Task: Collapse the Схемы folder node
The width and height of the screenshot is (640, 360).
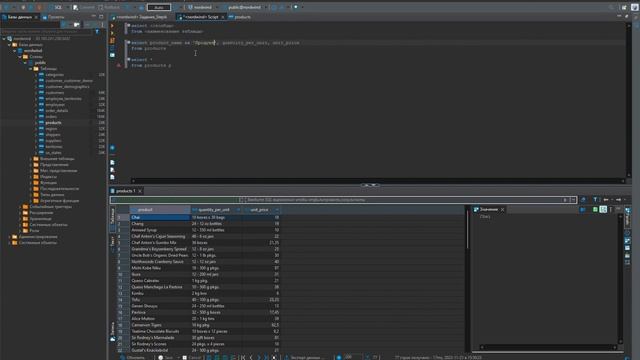Action: pyautogui.click(x=20, y=57)
